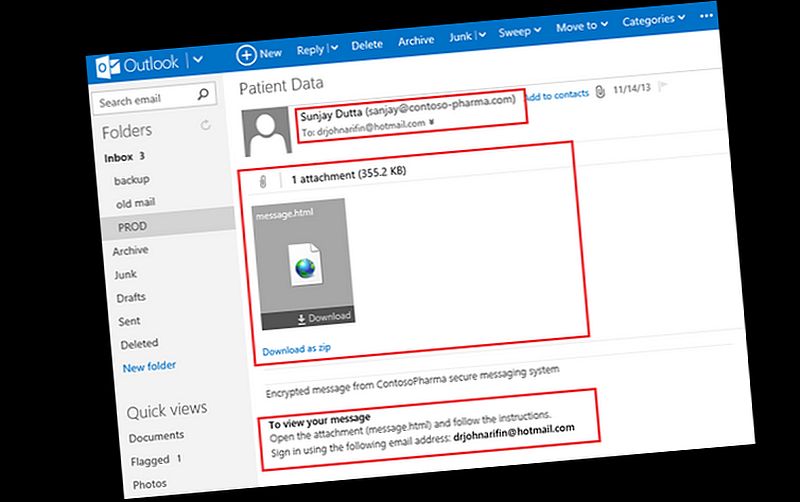The image size is (800, 502).
Task: Expand recipient details arrow after drjohnarifin@hotmail.com
Action: click(x=432, y=122)
